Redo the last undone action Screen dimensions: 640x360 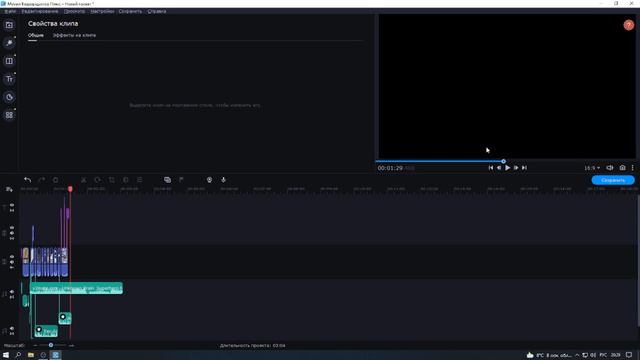coord(41,180)
